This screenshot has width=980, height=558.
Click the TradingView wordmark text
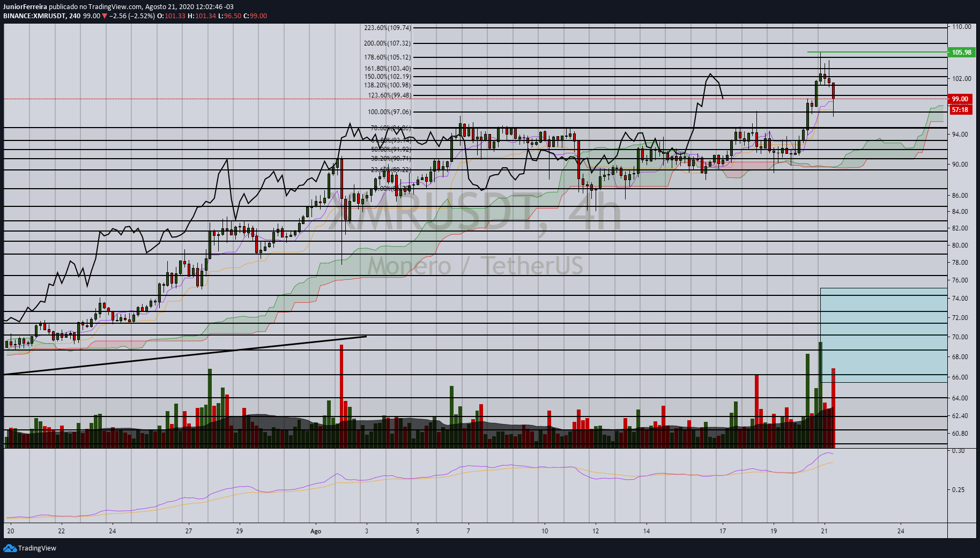pos(37,548)
